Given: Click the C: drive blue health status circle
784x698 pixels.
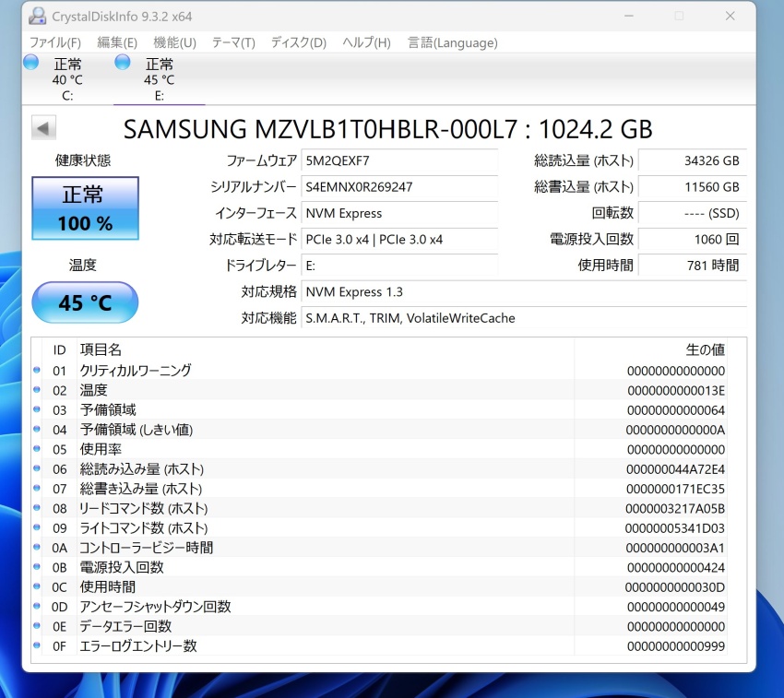Looking at the screenshot, I should [31, 63].
